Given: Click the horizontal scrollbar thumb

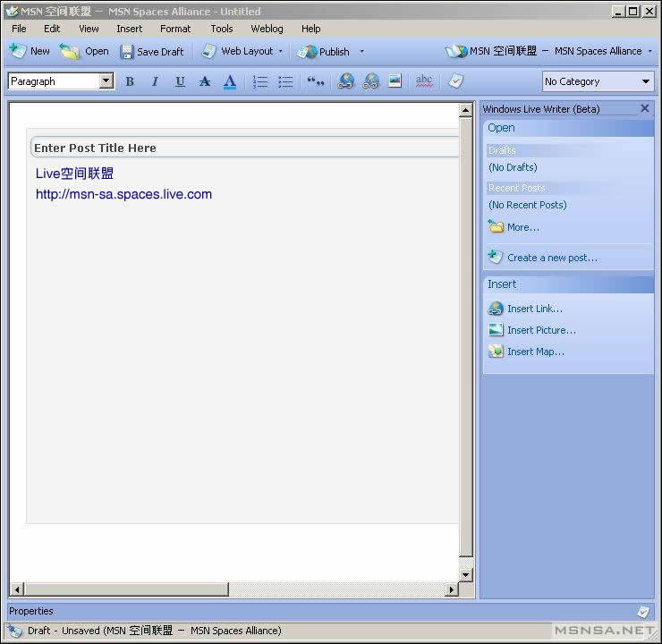Looking at the screenshot, I should [x=126, y=589].
